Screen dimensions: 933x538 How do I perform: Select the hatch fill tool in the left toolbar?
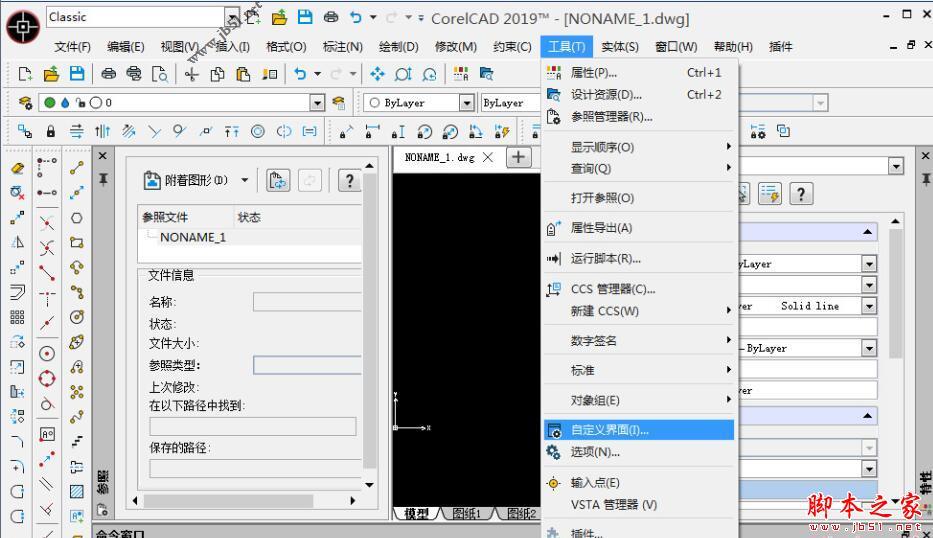coord(76,491)
